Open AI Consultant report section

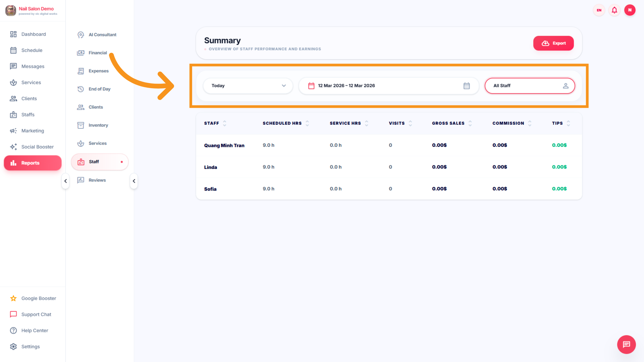(102, 35)
